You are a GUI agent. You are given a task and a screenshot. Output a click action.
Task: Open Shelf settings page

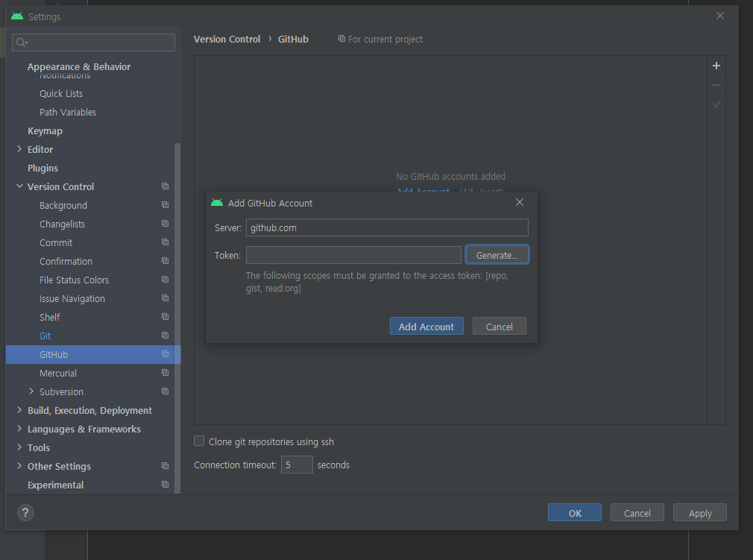click(49, 318)
